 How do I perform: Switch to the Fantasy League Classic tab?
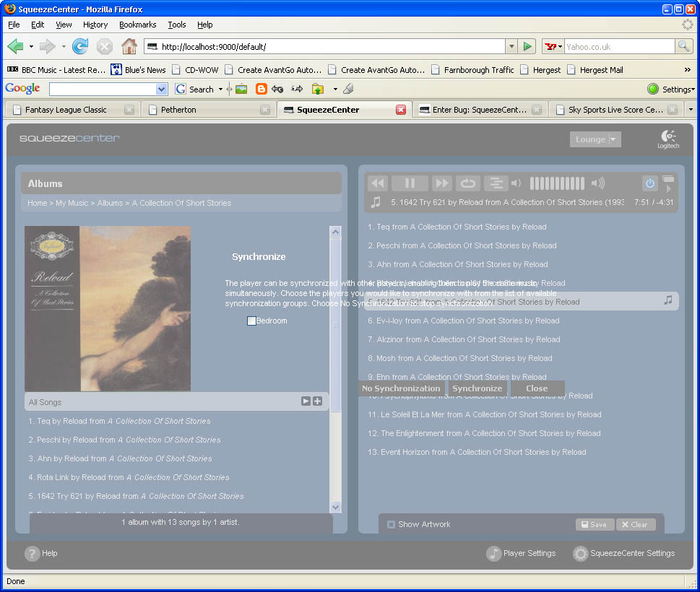(66, 110)
